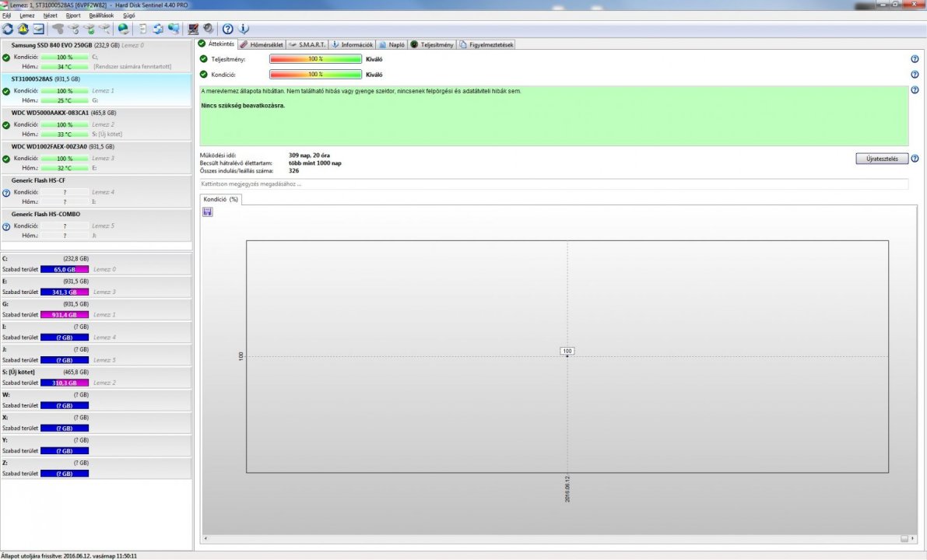Click the blue sync arrows toolbar icon
This screenshot has width=927, height=560.
tap(158, 28)
